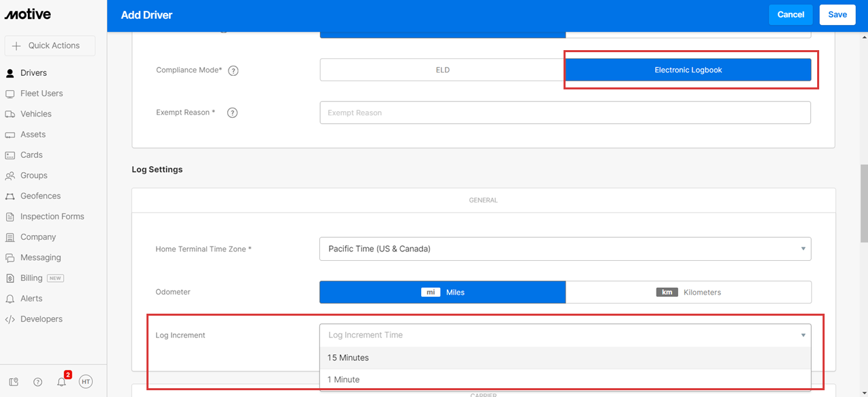Click the Fleet Users monitor icon
The image size is (868, 397).
click(9, 93)
